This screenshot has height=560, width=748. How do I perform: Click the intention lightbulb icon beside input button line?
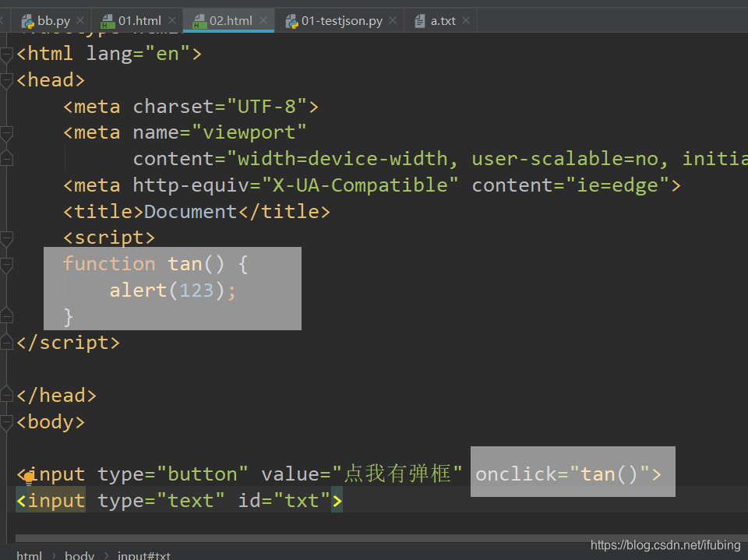click(29, 477)
